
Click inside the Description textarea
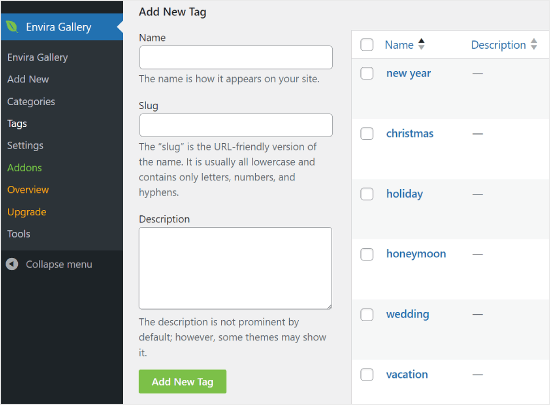pyautogui.click(x=235, y=268)
